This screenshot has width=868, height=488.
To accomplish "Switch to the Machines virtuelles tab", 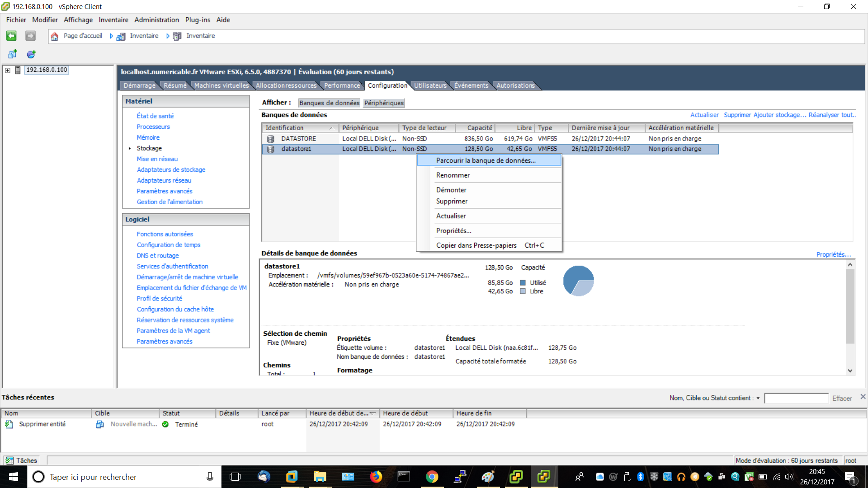I will click(x=222, y=85).
